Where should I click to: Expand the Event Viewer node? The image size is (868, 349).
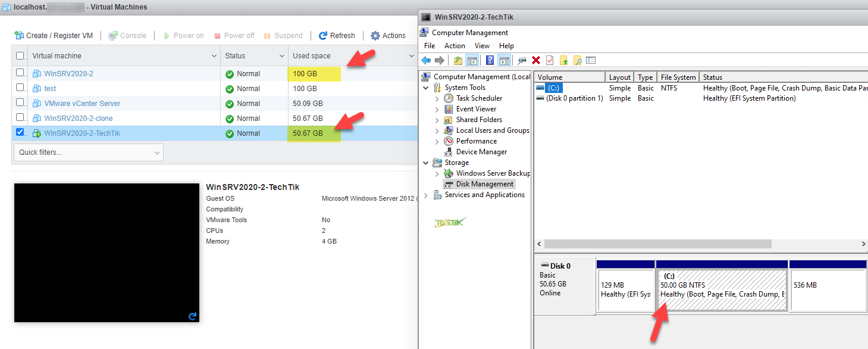point(437,109)
